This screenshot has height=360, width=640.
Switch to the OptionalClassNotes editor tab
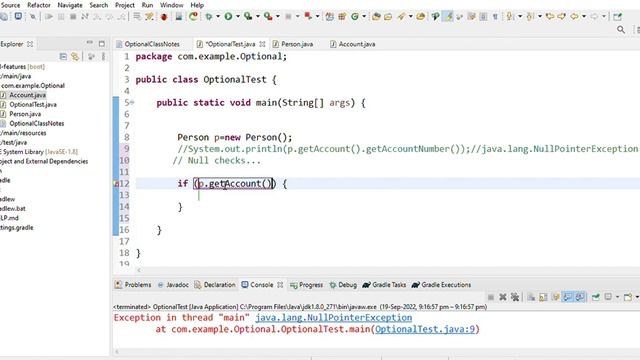tap(148, 44)
